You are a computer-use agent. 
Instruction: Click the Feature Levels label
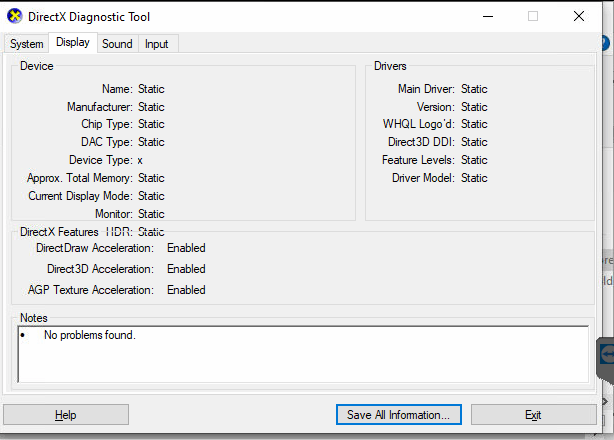click(419, 160)
